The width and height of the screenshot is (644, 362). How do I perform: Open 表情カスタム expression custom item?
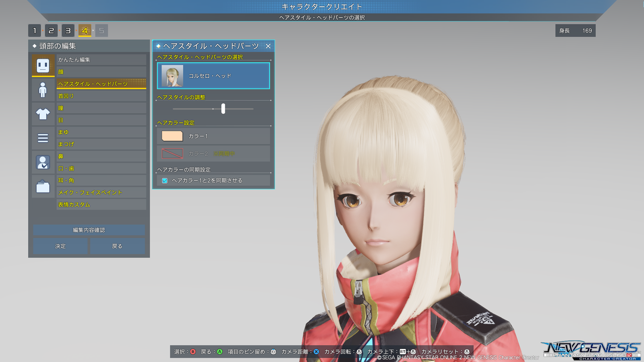coord(101,205)
